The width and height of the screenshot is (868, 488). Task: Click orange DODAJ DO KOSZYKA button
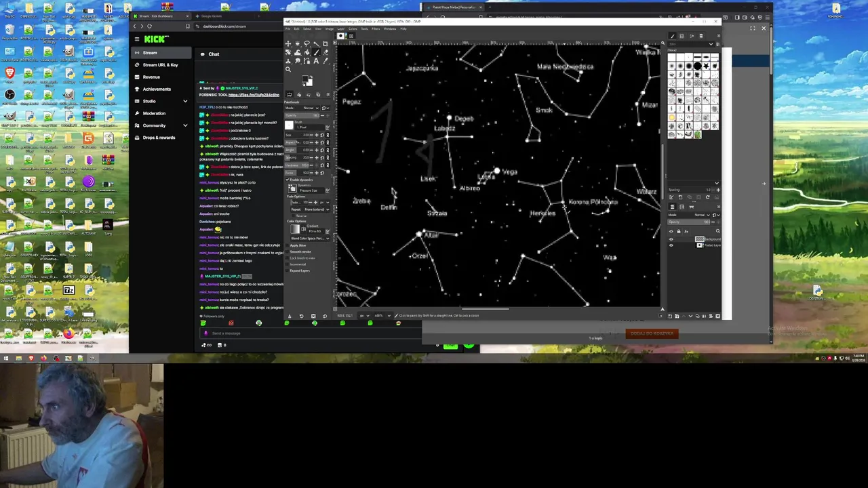pyautogui.click(x=652, y=333)
